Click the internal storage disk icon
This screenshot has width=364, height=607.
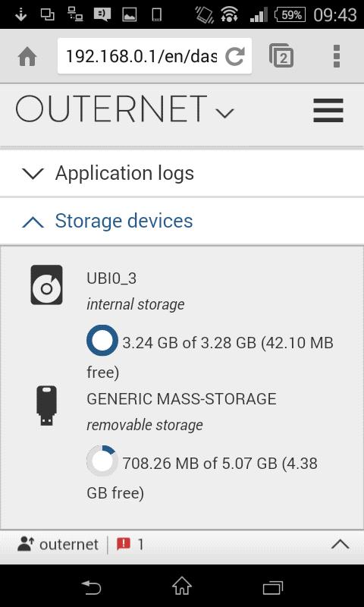pos(46,285)
